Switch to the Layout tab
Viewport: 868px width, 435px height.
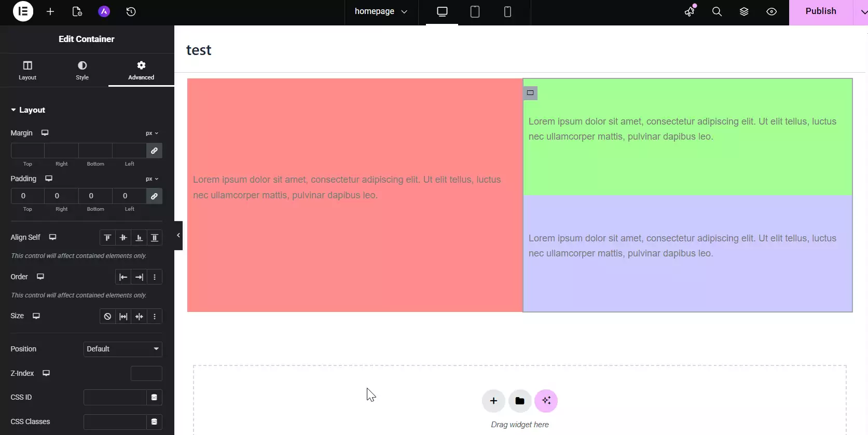point(27,70)
